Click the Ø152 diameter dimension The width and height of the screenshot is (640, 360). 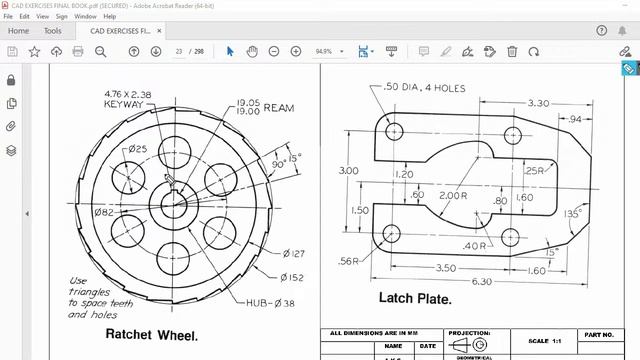(292, 278)
